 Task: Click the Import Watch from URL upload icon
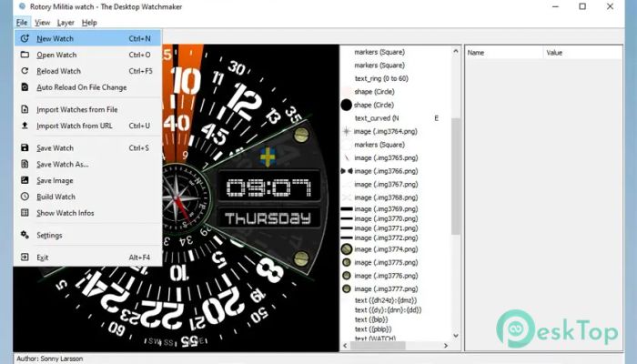point(25,126)
